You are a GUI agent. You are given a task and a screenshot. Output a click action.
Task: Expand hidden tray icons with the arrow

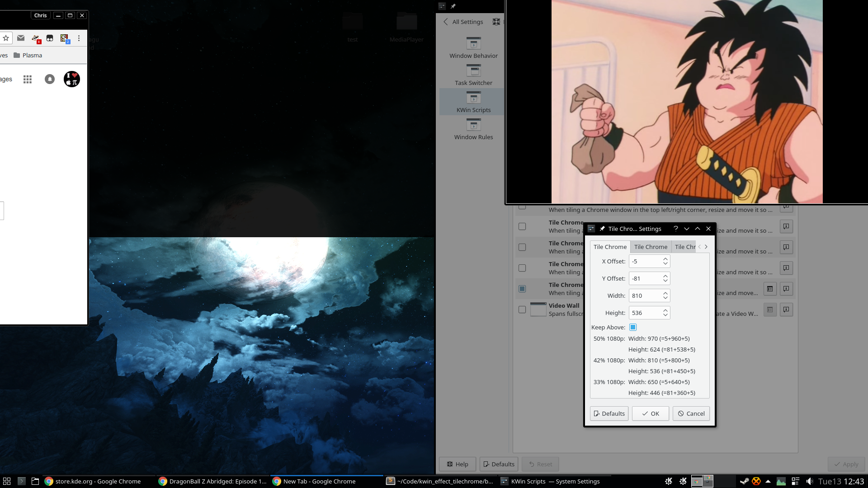click(768, 481)
